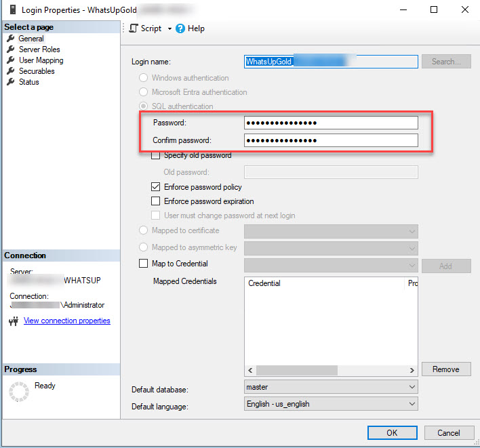The width and height of the screenshot is (480, 448).
Task: Click the Login name field
Action: [x=331, y=62]
